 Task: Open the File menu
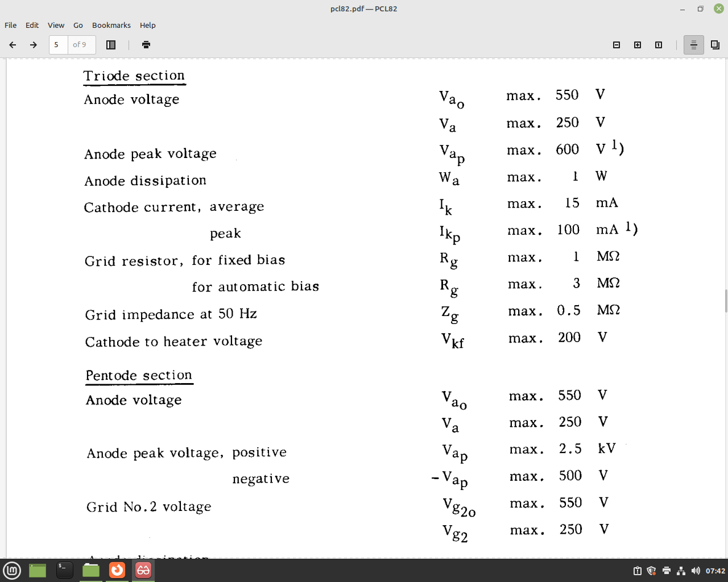click(11, 25)
